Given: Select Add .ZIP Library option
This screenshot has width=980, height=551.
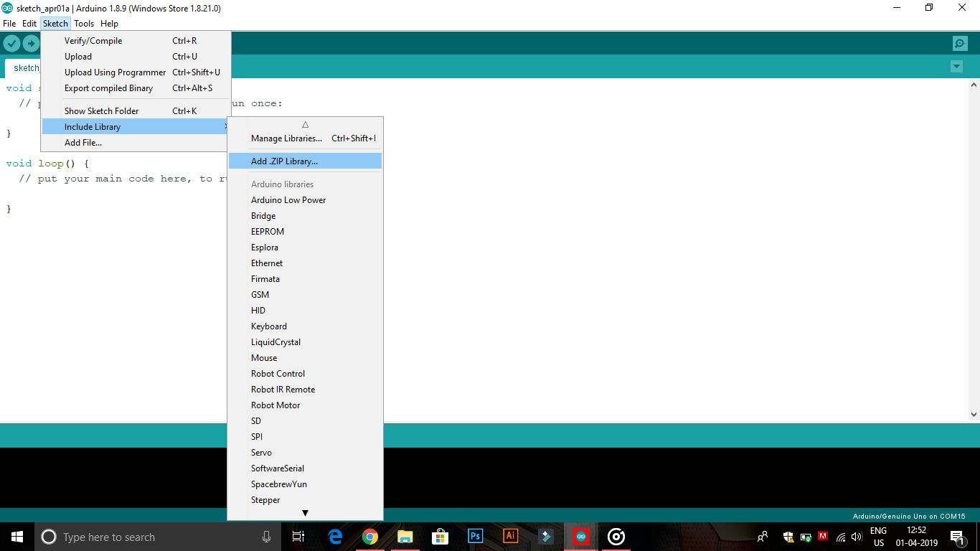Looking at the screenshot, I should (285, 161).
